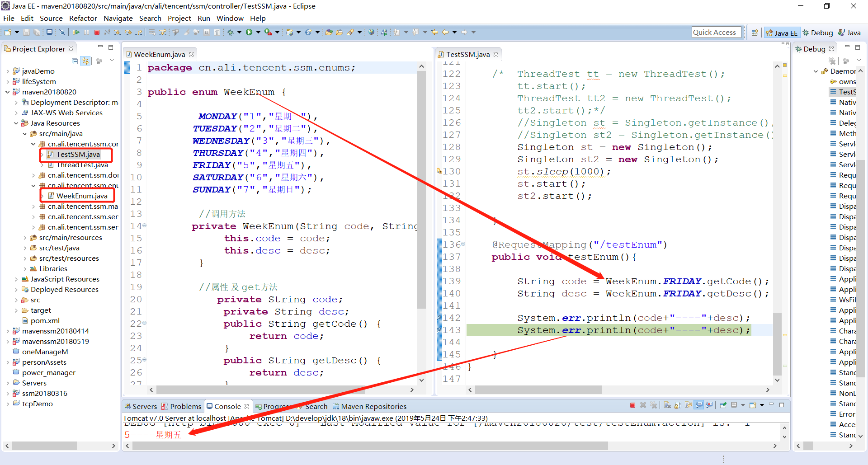Toggle Link with Editor in Project Explorer
Image resolution: width=868 pixels, height=465 pixels.
point(85,61)
